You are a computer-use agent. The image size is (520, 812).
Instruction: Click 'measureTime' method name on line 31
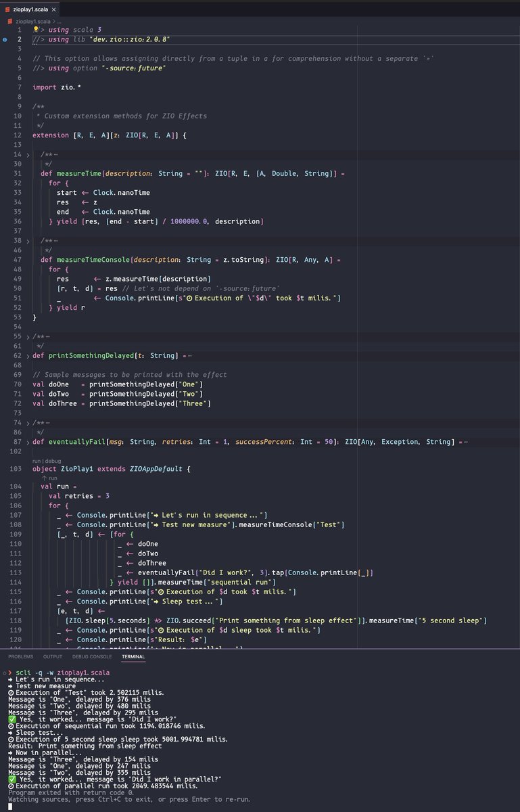tap(80, 173)
